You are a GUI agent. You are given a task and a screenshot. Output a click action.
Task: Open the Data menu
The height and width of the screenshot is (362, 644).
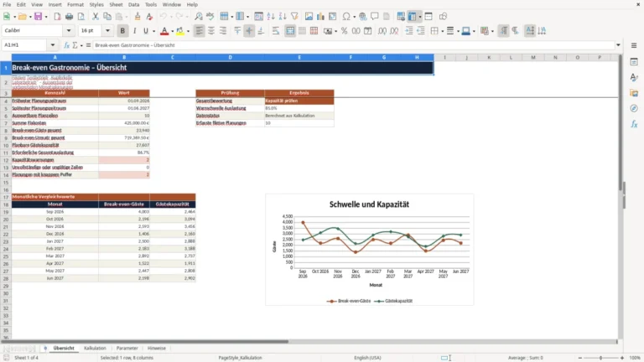click(133, 4)
